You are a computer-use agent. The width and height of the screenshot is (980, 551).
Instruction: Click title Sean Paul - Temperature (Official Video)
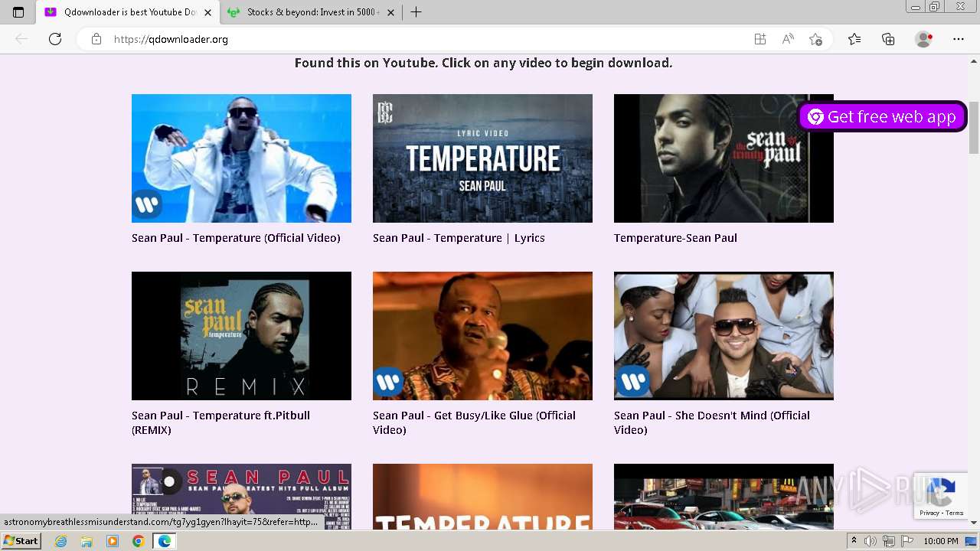[x=236, y=238]
